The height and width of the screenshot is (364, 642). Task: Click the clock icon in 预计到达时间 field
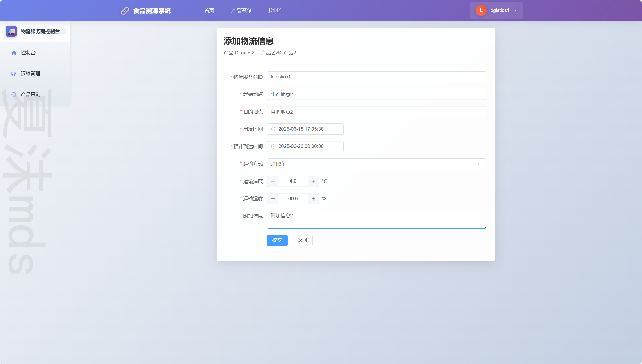pyautogui.click(x=273, y=146)
